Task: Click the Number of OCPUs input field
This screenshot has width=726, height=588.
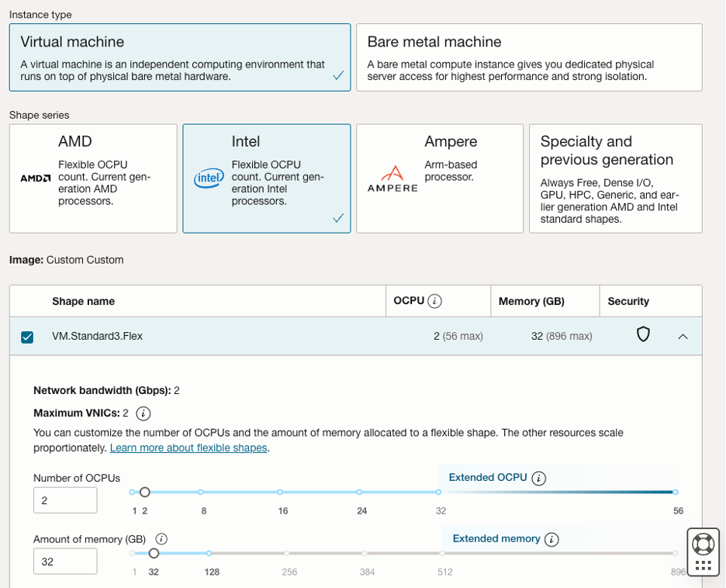Action: click(x=65, y=500)
